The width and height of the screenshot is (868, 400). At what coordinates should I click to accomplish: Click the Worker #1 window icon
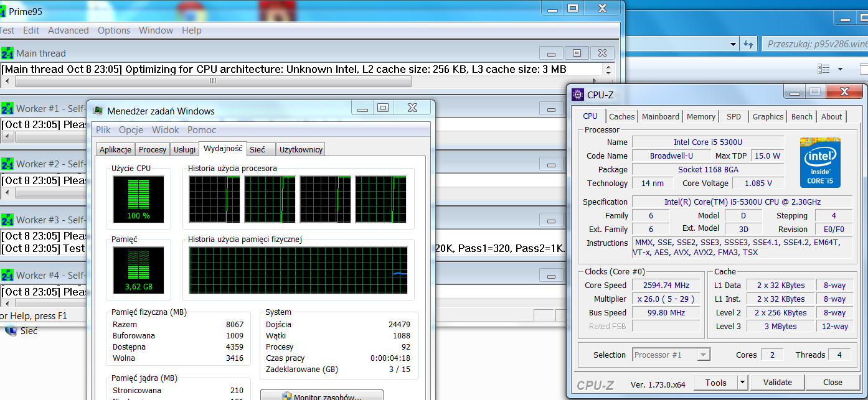[7, 109]
